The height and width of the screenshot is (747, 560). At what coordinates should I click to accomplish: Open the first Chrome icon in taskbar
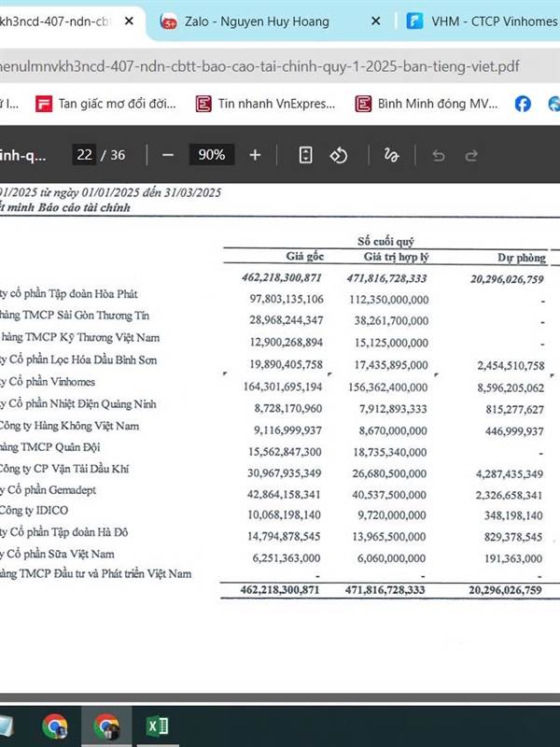coord(55,726)
